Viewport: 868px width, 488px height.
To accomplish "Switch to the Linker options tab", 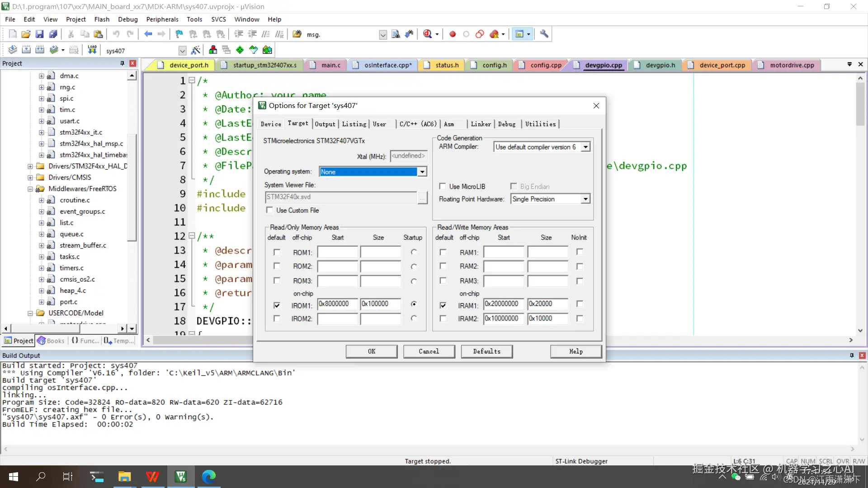I will [x=481, y=124].
